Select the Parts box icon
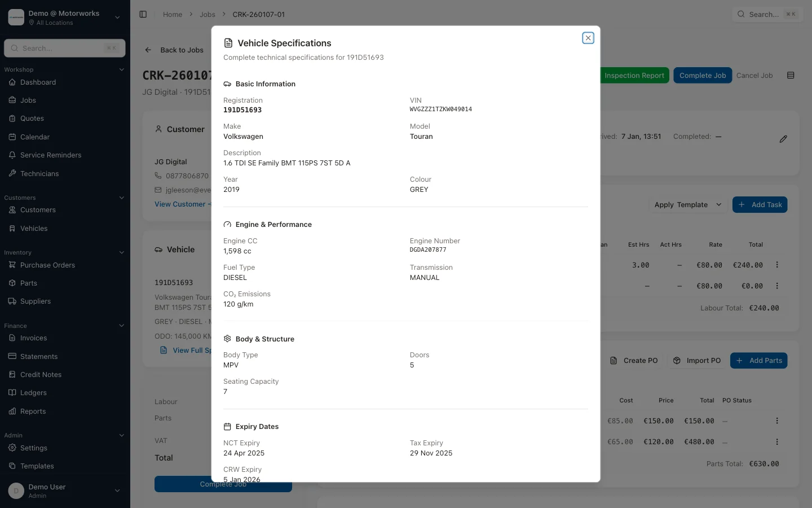Screen dimensions: 812x508 point(12,283)
